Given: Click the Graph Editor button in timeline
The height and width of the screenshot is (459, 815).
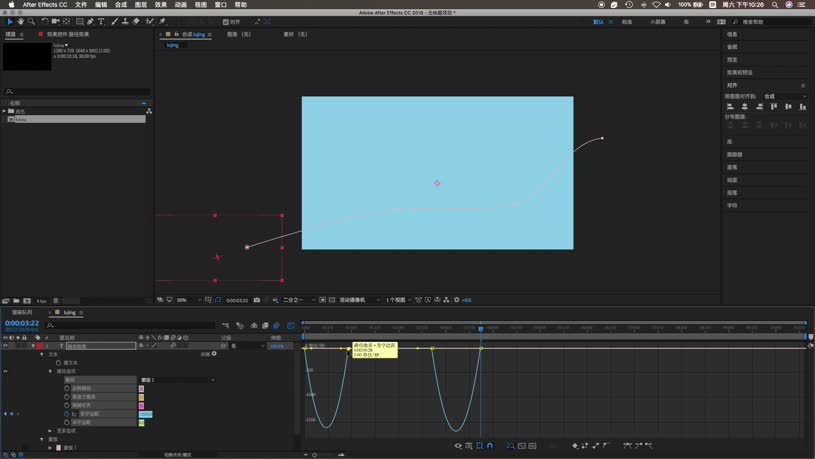Looking at the screenshot, I should [x=291, y=325].
